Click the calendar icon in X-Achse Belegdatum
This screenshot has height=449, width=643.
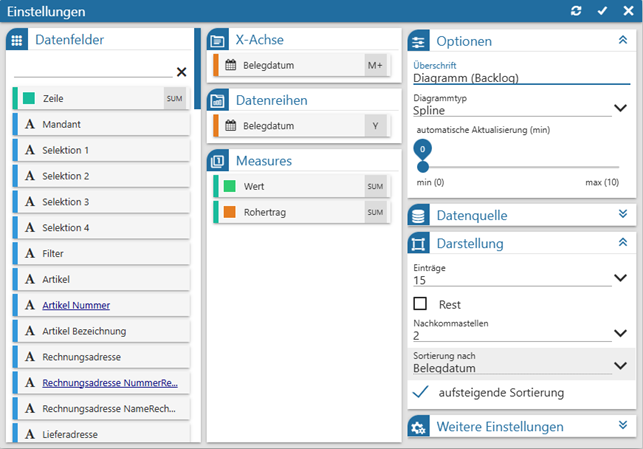pos(231,66)
